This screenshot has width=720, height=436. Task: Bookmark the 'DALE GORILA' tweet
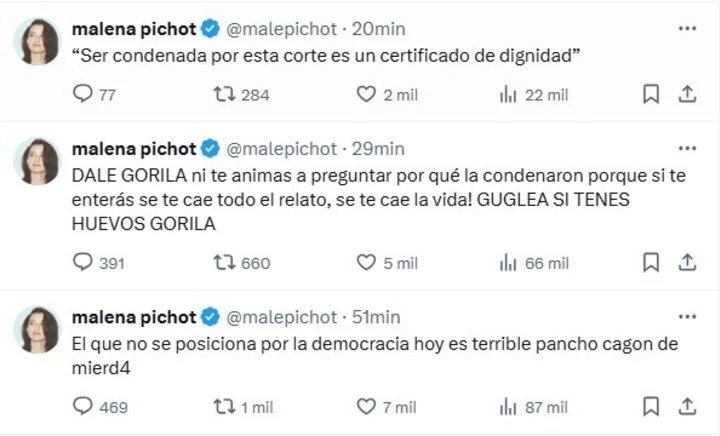pyautogui.click(x=650, y=263)
